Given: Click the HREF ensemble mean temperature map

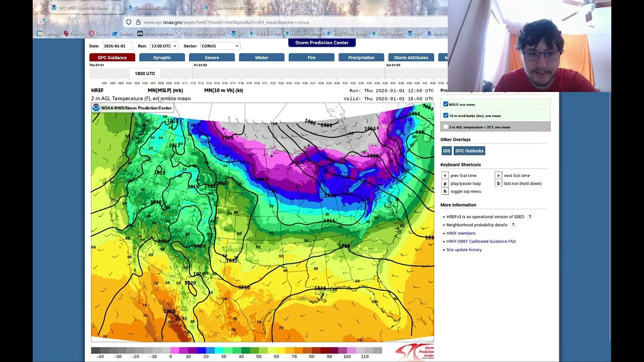Looking at the screenshot, I should (x=262, y=222).
